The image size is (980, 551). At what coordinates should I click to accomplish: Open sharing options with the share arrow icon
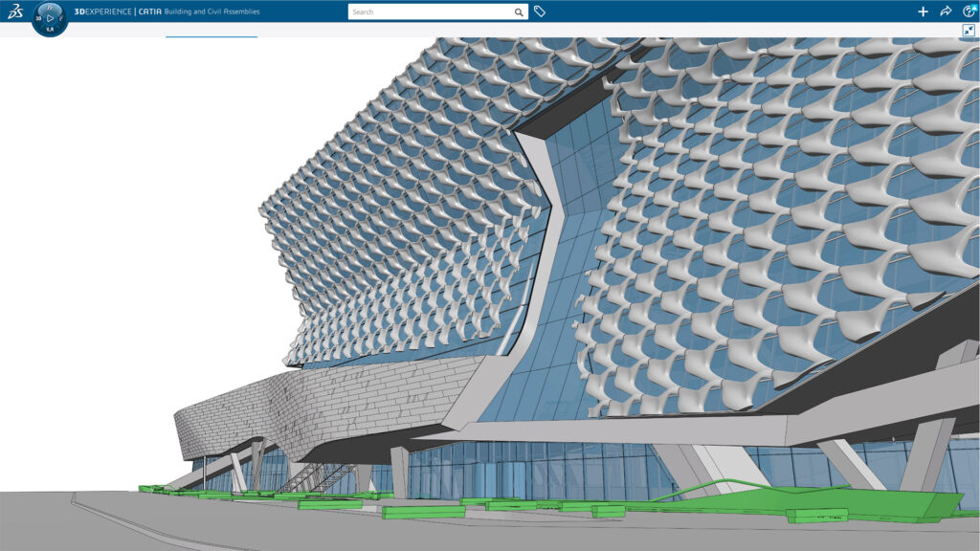tap(946, 11)
